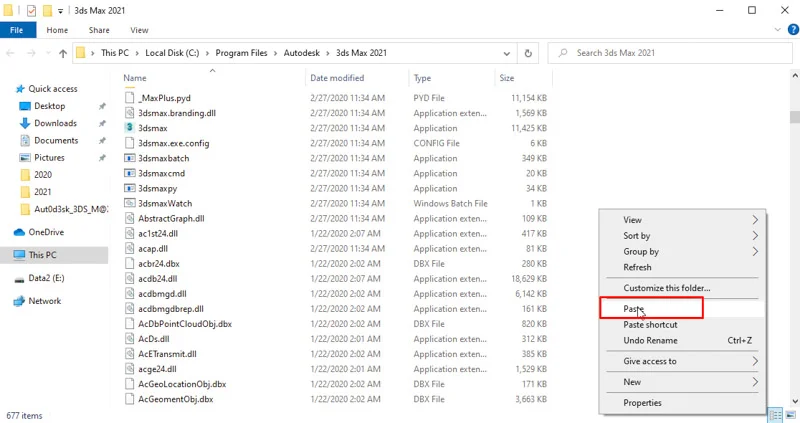Open the 3dsmax application icon
Image resolution: width=800 pixels, height=423 pixels.
click(x=130, y=128)
